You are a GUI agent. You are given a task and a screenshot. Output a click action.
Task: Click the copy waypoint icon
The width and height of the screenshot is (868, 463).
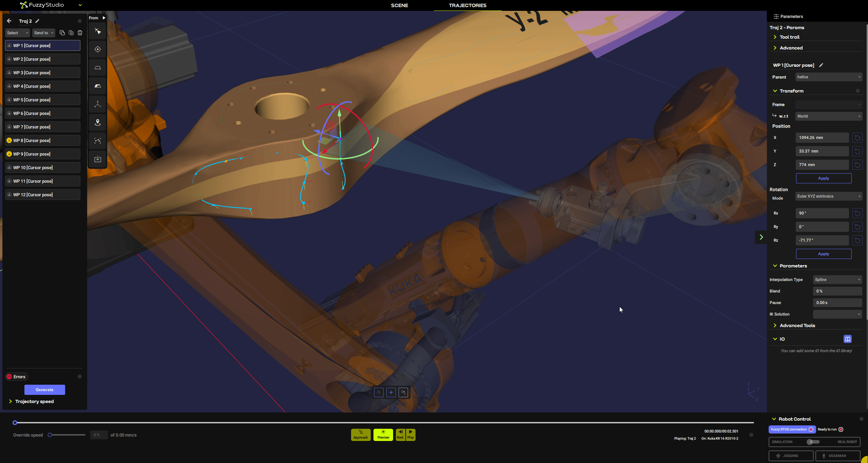(62, 33)
